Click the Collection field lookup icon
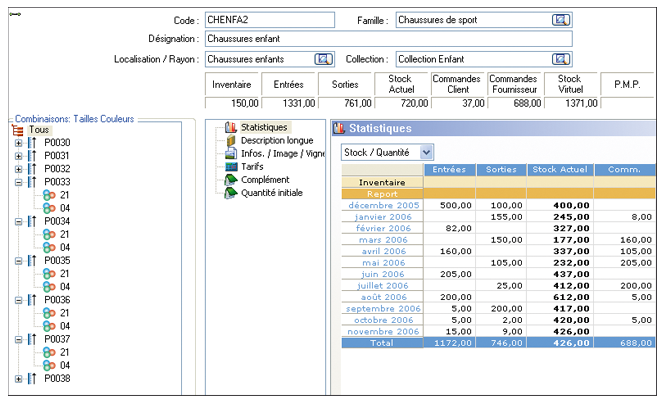The width and height of the screenshot is (662, 404). 561,59
